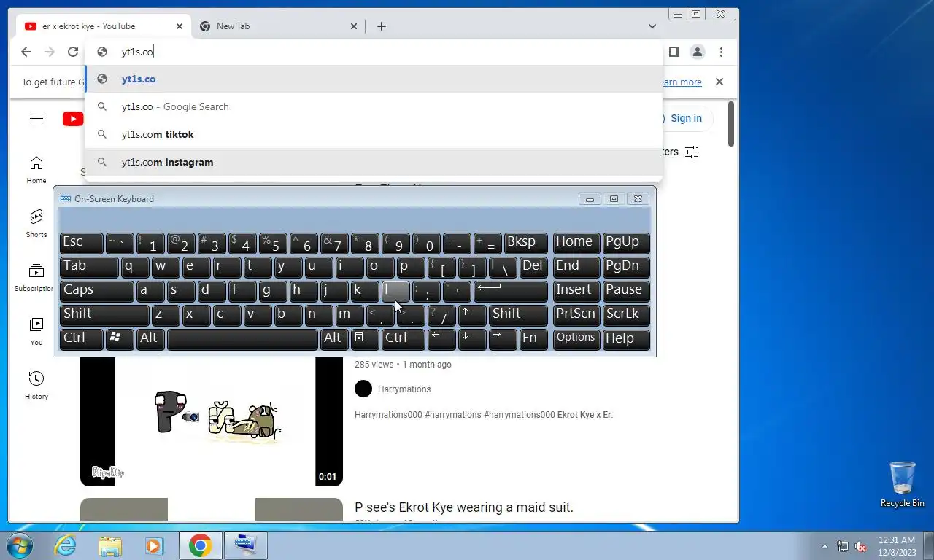This screenshot has height=560, width=934.
Task: Toggle Fn key on On-Screen Keyboard
Action: pyautogui.click(x=533, y=338)
